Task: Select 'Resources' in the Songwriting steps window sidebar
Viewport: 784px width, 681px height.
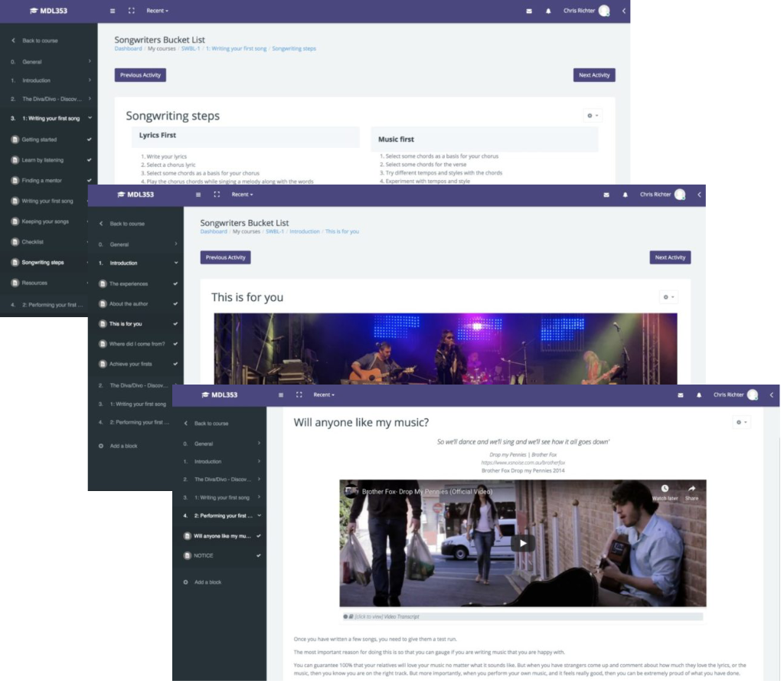Action: (x=34, y=283)
